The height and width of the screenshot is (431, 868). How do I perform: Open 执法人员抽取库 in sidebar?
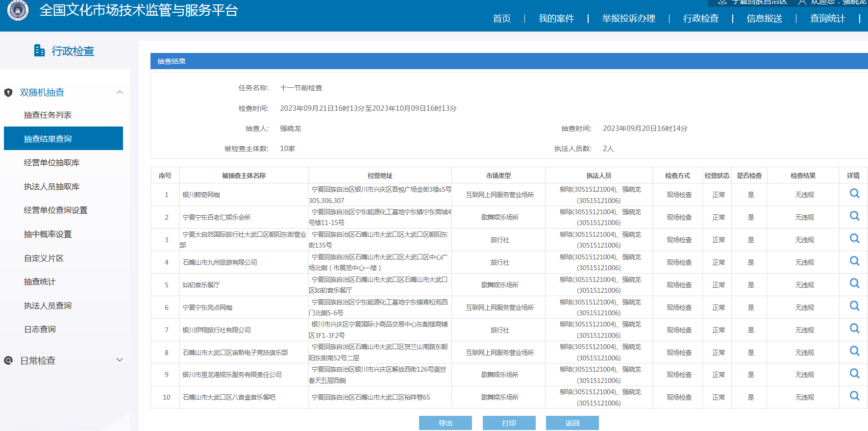pos(51,186)
